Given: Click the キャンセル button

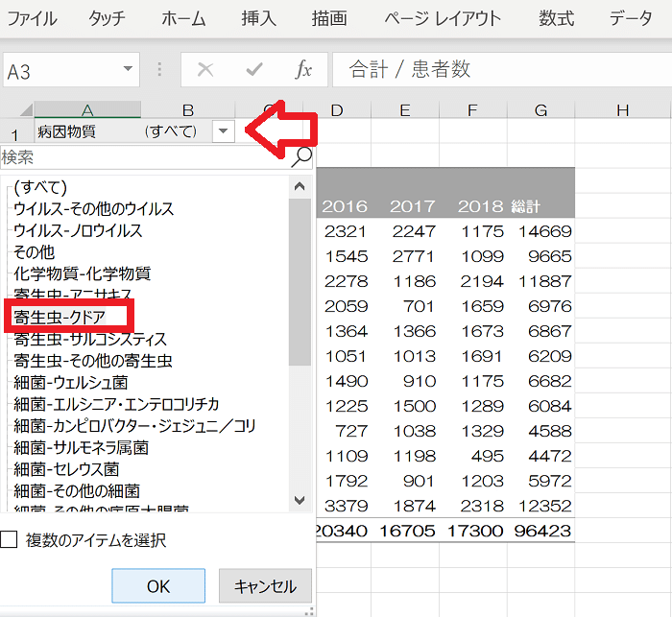Looking at the screenshot, I should tap(265, 585).
